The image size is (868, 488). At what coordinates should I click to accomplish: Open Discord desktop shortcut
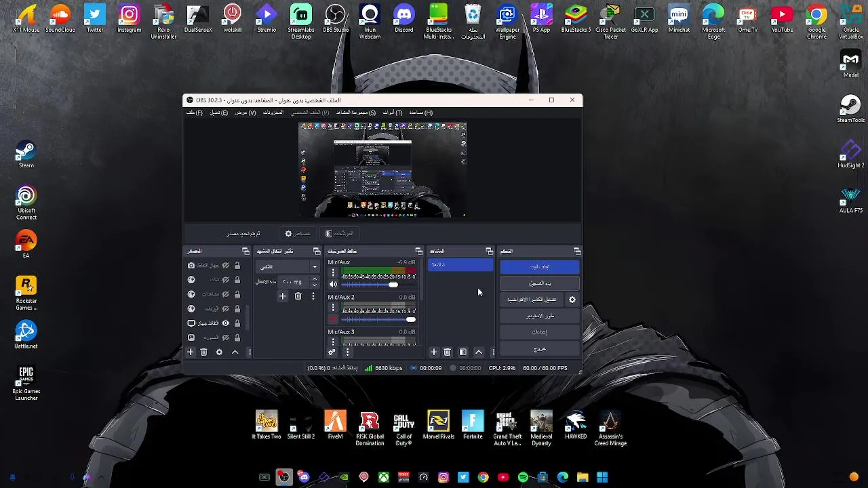404,19
